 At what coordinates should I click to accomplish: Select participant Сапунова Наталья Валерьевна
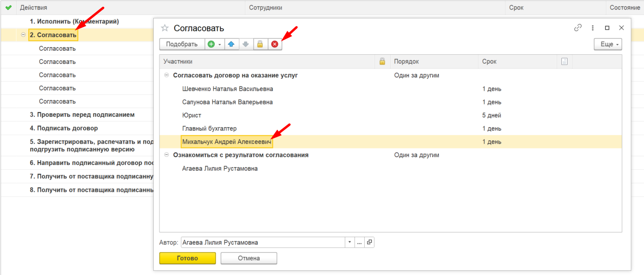pyautogui.click(x=227, y=102)
